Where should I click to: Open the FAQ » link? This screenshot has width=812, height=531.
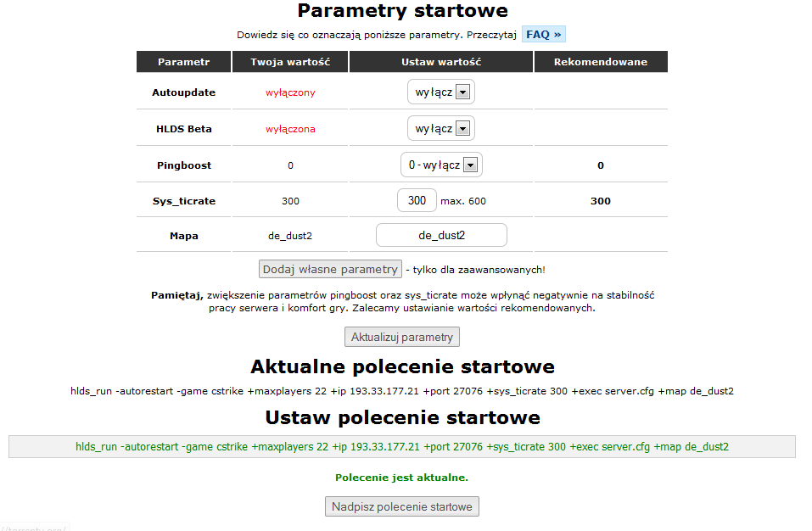pyautogui.click(x=543, y=35)
